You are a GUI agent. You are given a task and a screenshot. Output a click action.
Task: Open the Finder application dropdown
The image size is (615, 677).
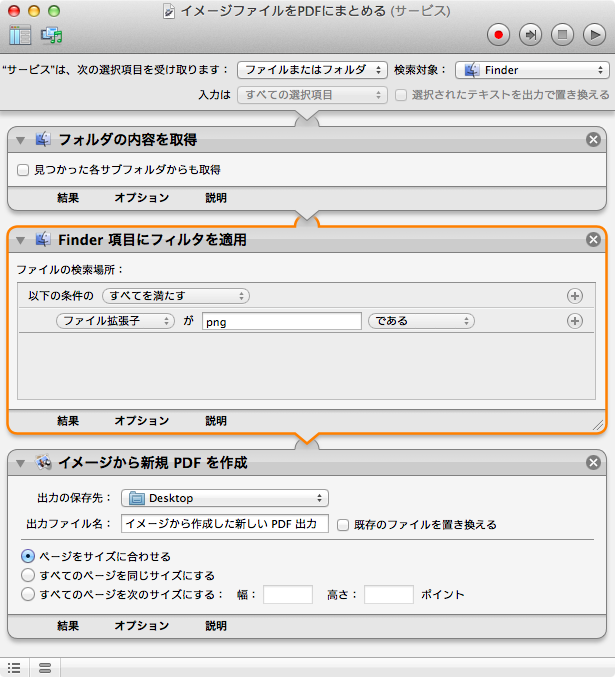click(x=532, y=70)
